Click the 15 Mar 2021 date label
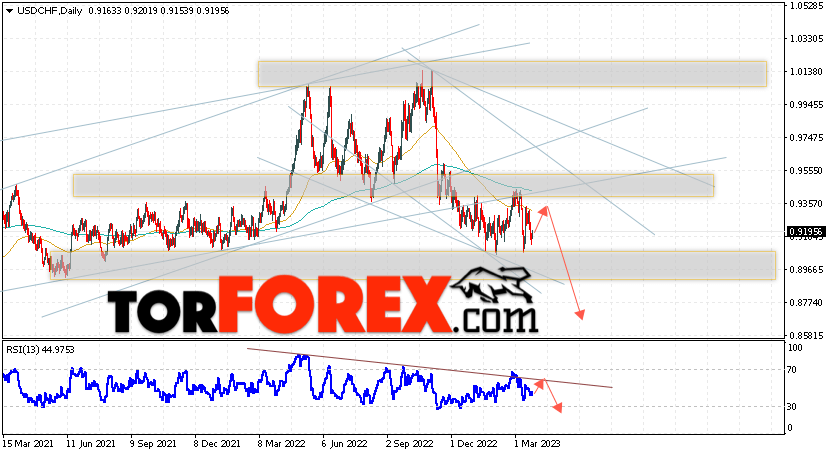This screenshot has width=830, height=455. [26, 443]
